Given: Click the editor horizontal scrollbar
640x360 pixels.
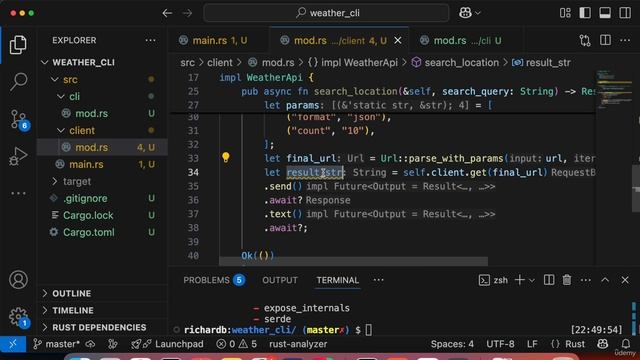Looking at the screenshot, I should pos(353,261).
